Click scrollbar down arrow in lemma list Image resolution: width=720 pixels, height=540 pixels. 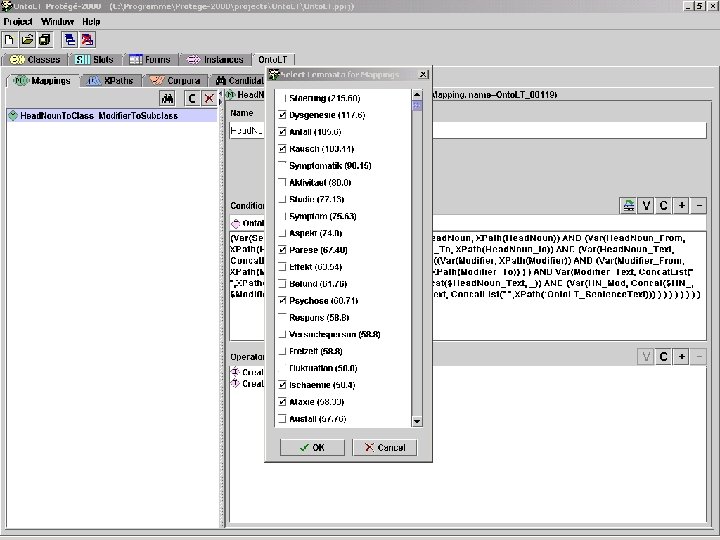(x=417, y=421)
